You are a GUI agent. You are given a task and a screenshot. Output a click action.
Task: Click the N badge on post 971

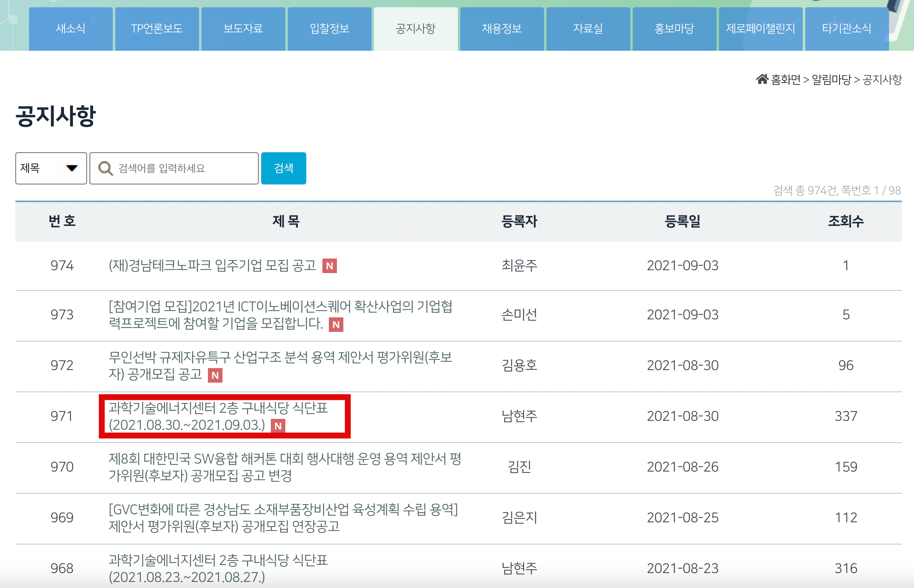(x=278, y=426)
